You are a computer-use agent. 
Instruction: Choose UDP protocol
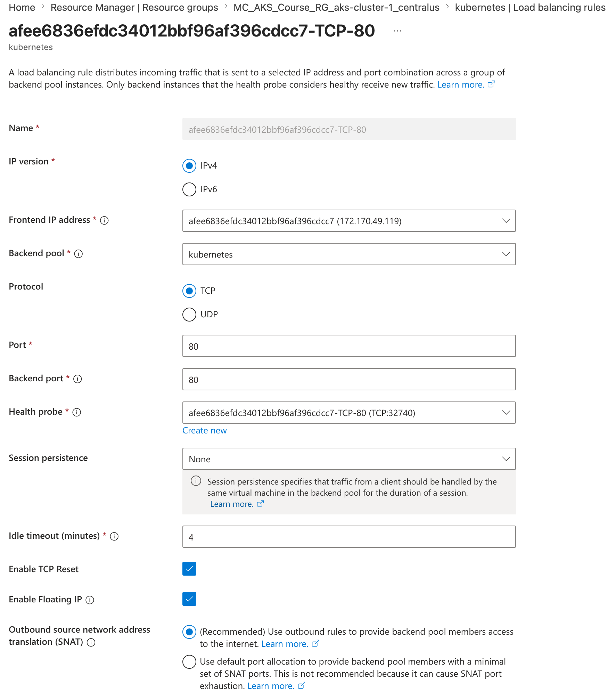[x=189, y=315]
